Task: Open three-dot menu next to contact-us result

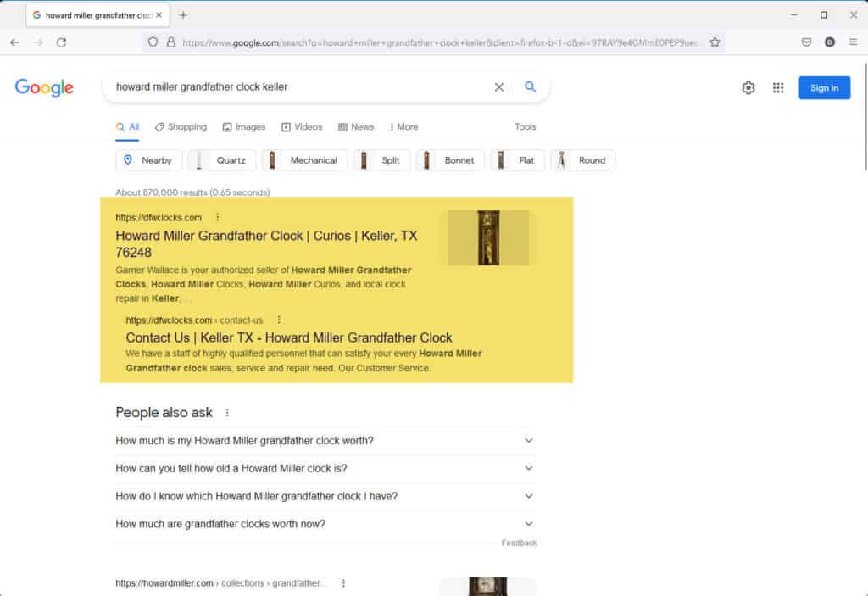Action: click(279, 320)
